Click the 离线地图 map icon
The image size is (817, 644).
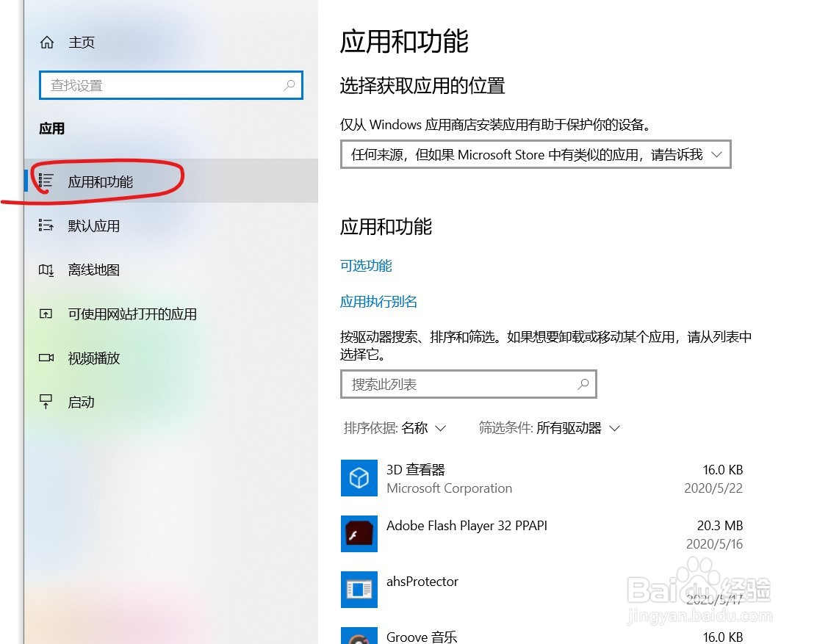tap(46, 269)
